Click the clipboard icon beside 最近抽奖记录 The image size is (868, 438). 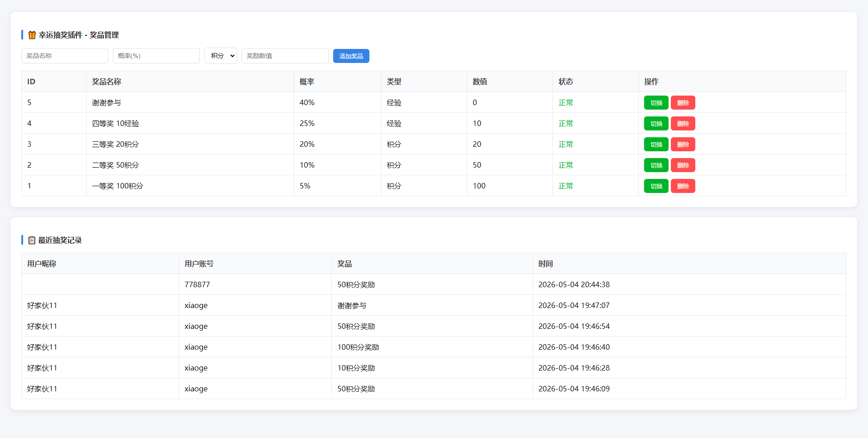(32, 240)
